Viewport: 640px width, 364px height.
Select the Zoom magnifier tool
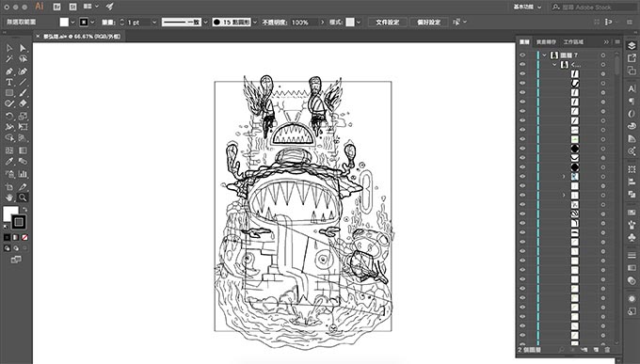point(23,198)
